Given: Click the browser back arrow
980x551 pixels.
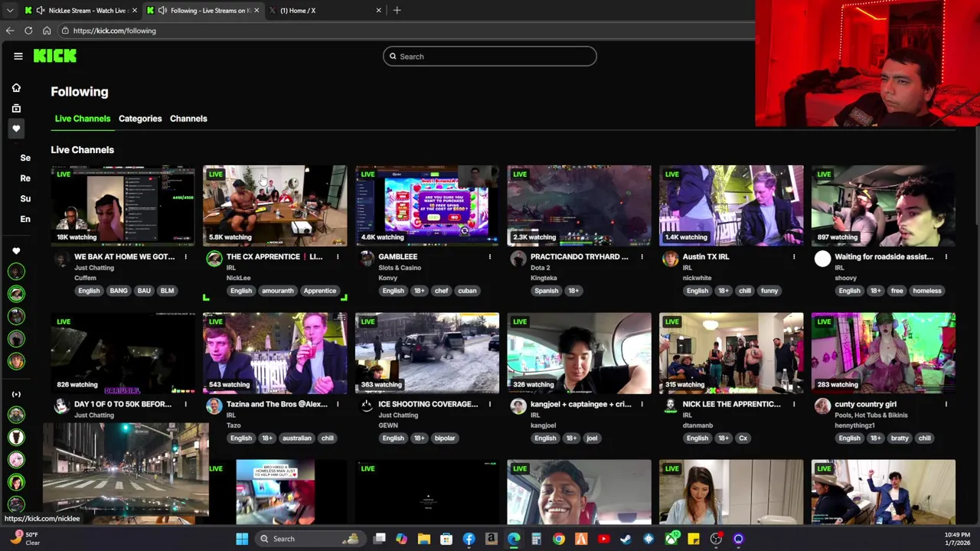Looking at the screenshot, I should pyautogui.click(x=9, y=31).
